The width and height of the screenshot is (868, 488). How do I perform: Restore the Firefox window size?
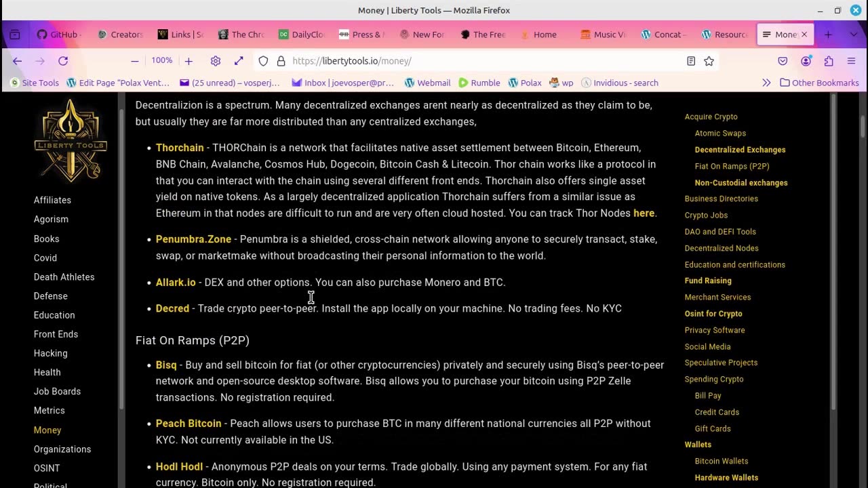(837, 10)
